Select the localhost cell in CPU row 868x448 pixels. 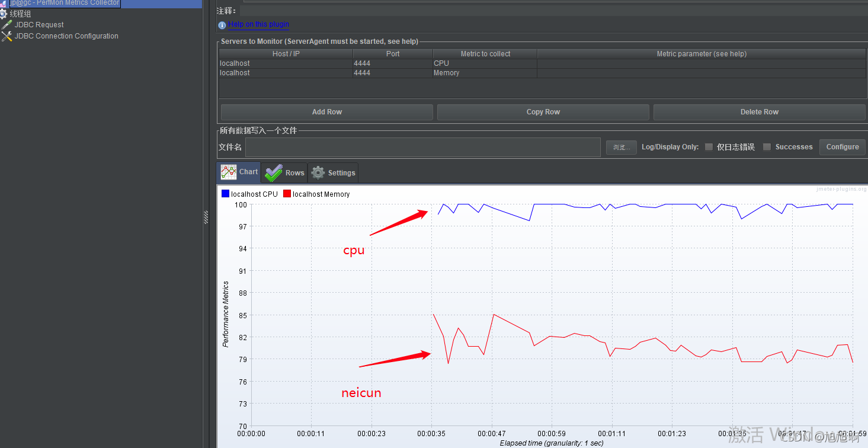click(286, 63)
